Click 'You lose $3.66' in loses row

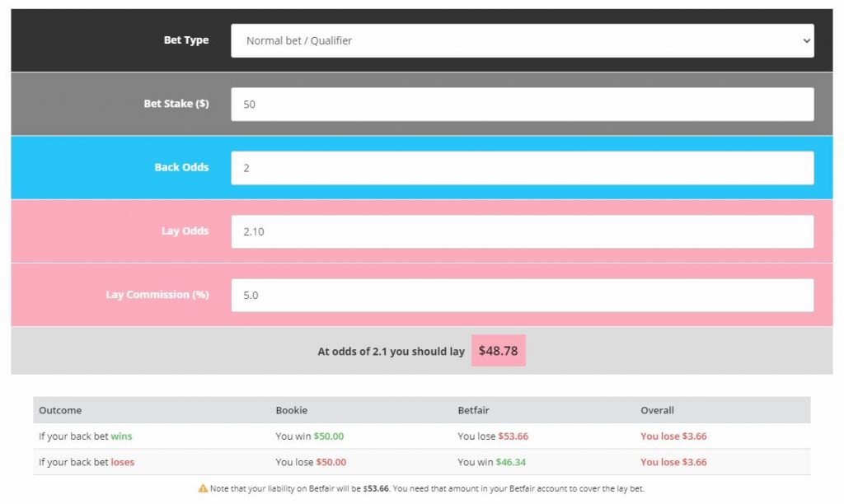pyautogui.click(x=673, y=462)
